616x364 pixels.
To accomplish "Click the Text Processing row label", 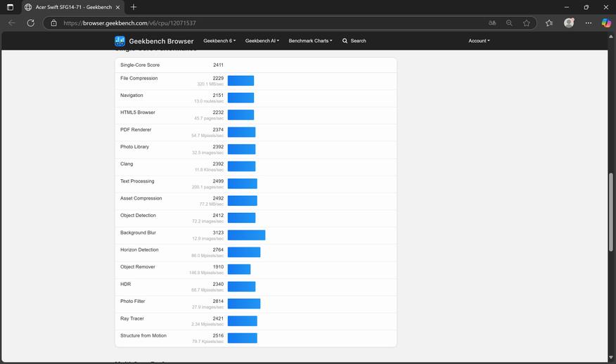I will point(137,181).
